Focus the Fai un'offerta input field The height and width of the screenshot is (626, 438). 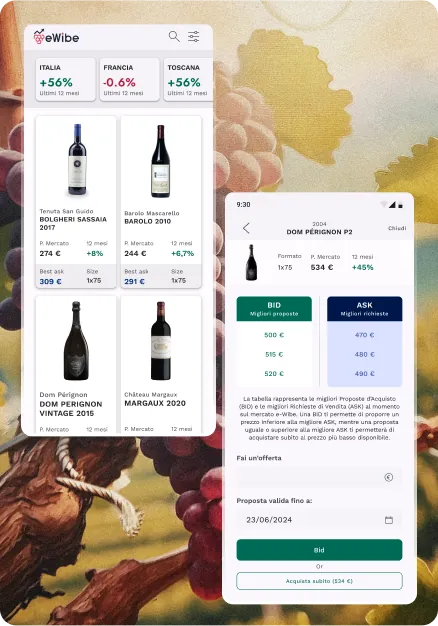pyautogui.click(x=319, y=477)
